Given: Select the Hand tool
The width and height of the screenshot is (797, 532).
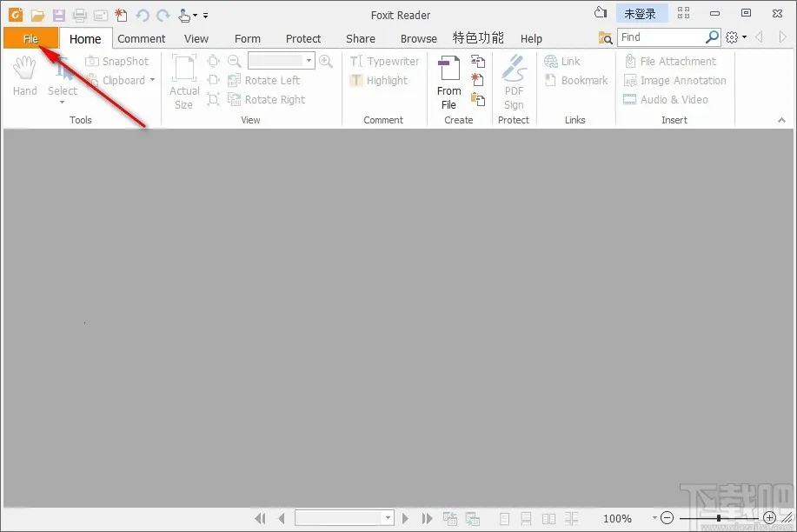Looking at the screenshot, I should click(24, 77).
